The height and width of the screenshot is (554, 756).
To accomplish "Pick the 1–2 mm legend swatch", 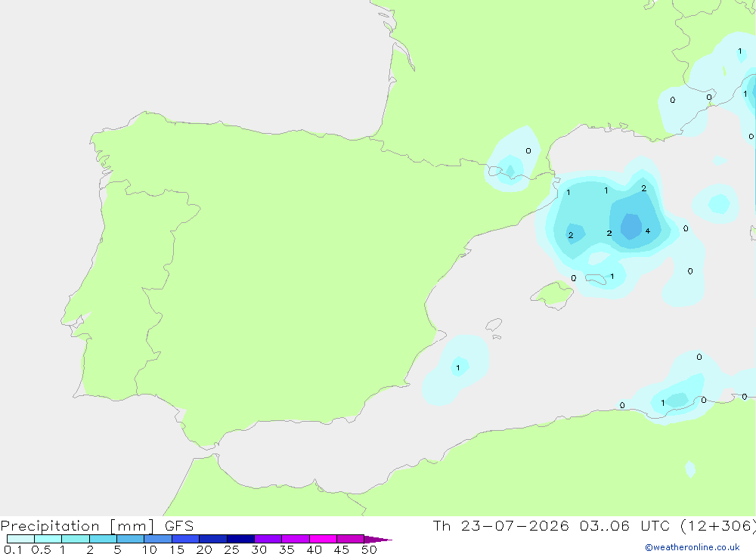I will click(76, 539).
